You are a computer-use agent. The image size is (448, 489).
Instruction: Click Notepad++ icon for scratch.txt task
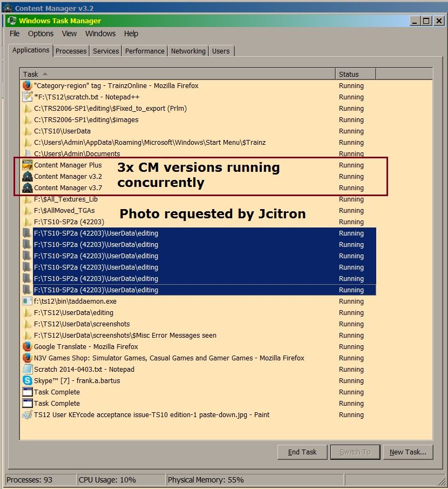tap(28, 97)
